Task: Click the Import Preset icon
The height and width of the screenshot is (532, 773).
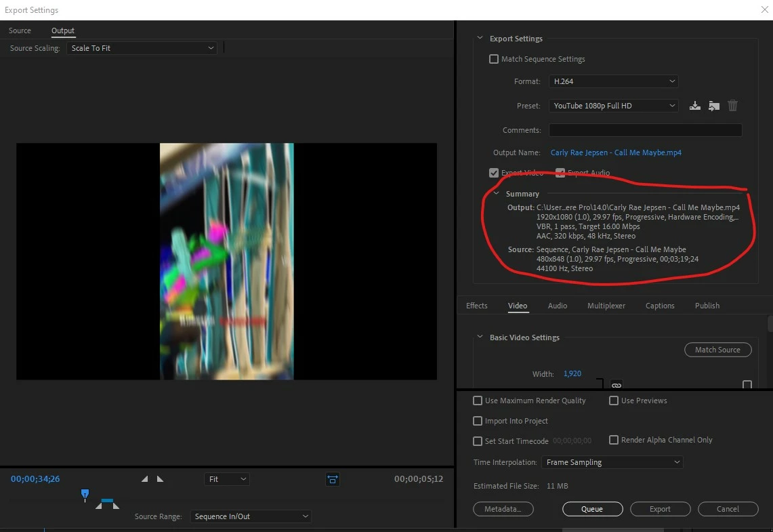Action: 714,106
